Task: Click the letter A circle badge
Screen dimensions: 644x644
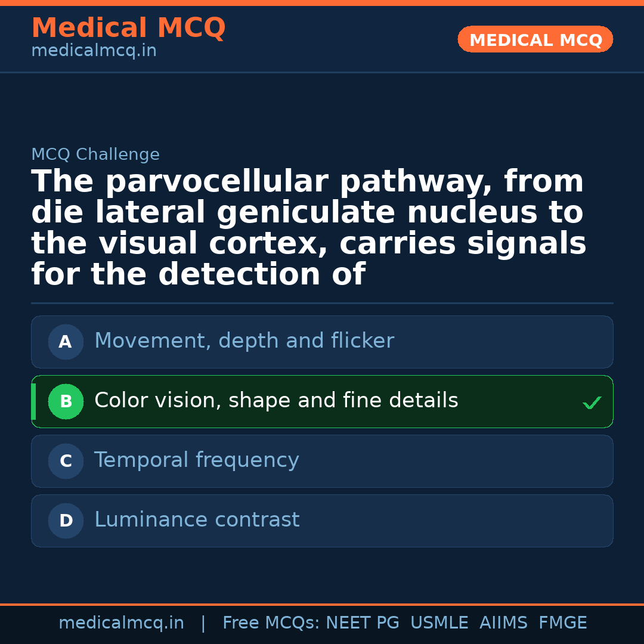Action: tap(66, 342)
